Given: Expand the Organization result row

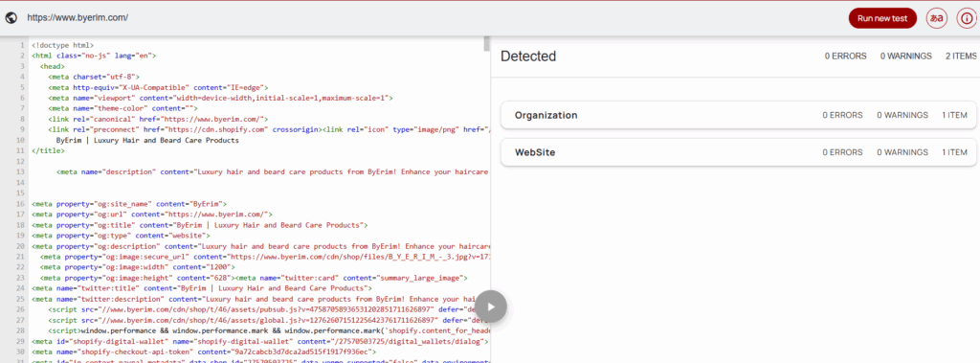Looking at the screenshot, I should tap(739, 115).
